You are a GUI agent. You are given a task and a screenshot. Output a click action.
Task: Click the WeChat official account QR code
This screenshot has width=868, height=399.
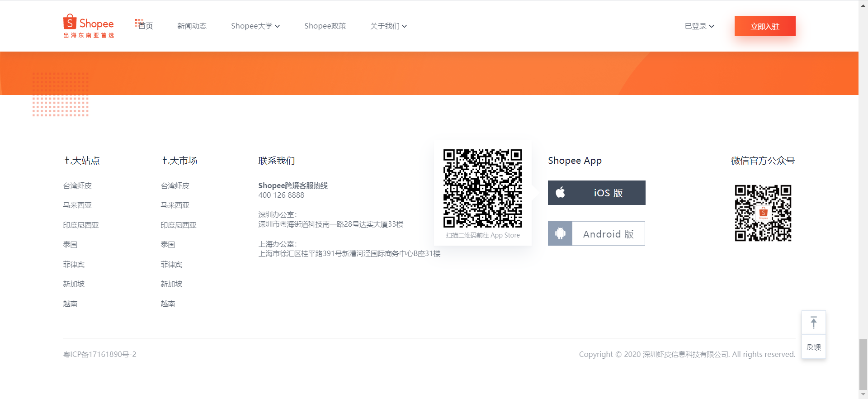coord(763,213)
